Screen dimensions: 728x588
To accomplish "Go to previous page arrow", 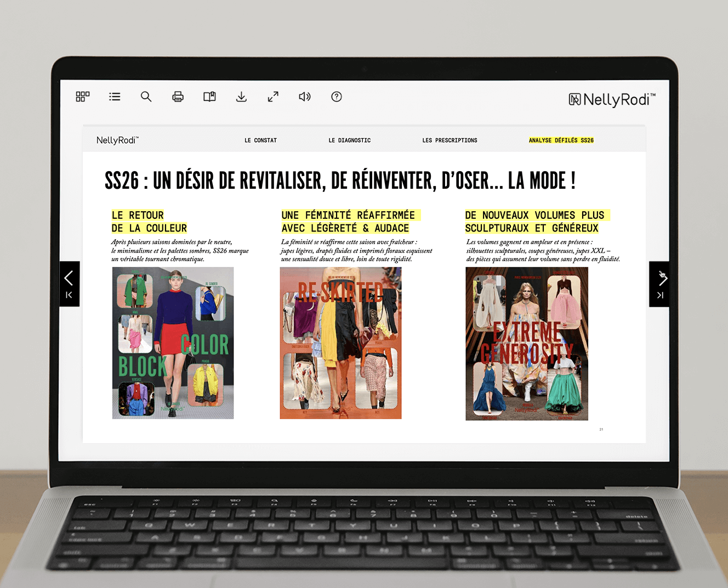I will (x=69, y=278).
